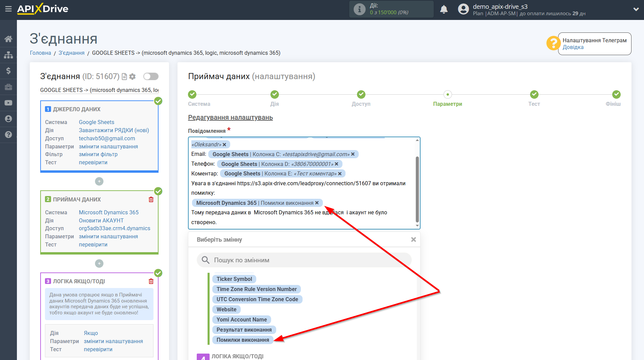Insert the Помилки виконання variable
The width and height of the screenshot is (644, 360).
pos(243,340)
